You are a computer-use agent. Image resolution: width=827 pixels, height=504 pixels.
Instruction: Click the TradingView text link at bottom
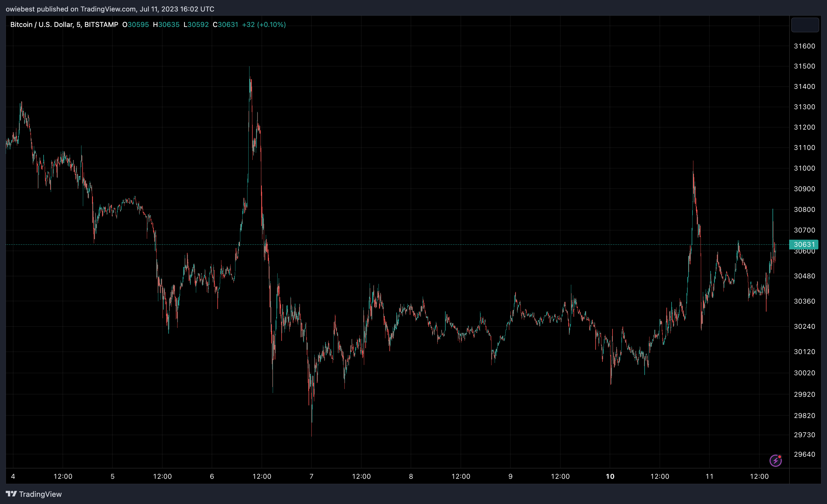pyautogui.click(x=40, y=494)
